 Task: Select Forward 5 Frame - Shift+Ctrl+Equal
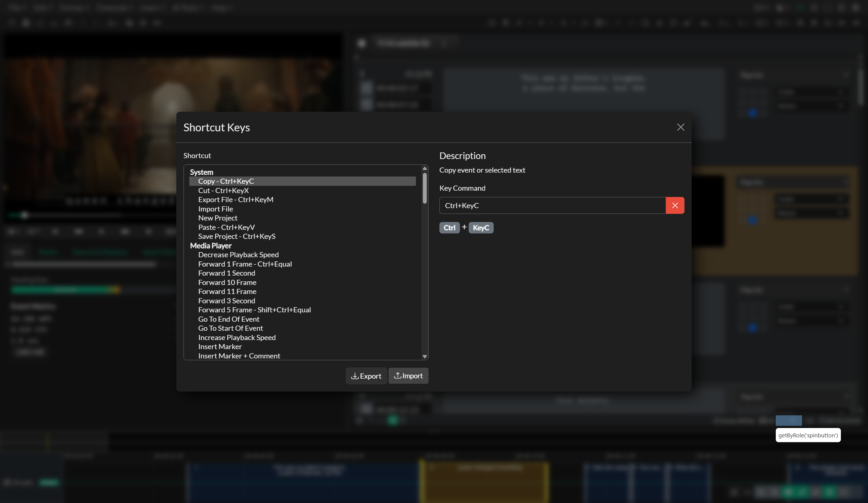302,310
